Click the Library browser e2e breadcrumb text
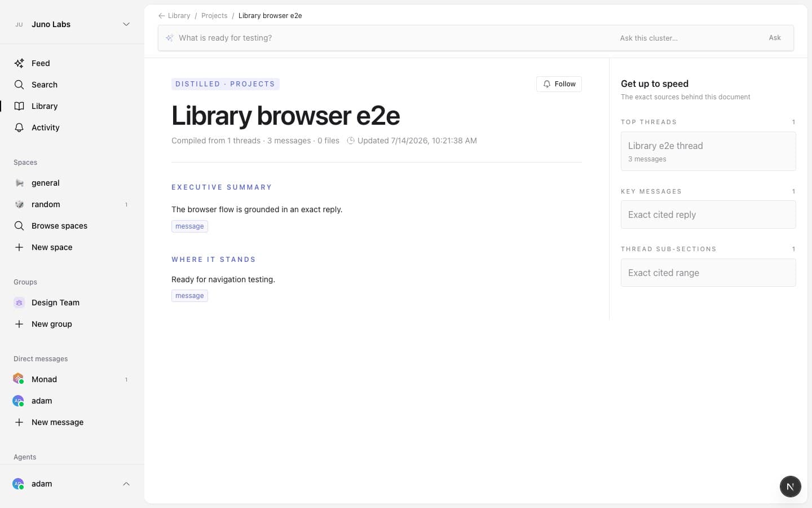The image size is (812, 508). point(270,16)
